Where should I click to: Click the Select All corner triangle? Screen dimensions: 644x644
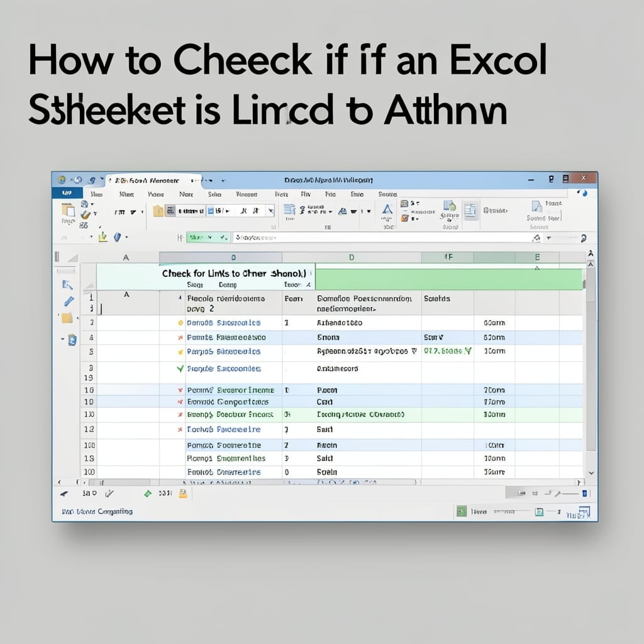tap(73, 258)
